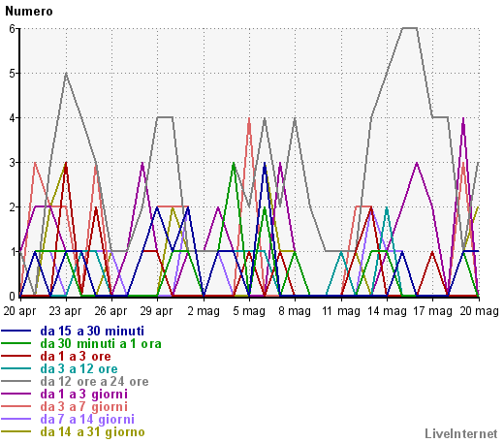Click the '5 mag' x-axis label
Screen dimensions: 504x443
(x=249, y=311)
